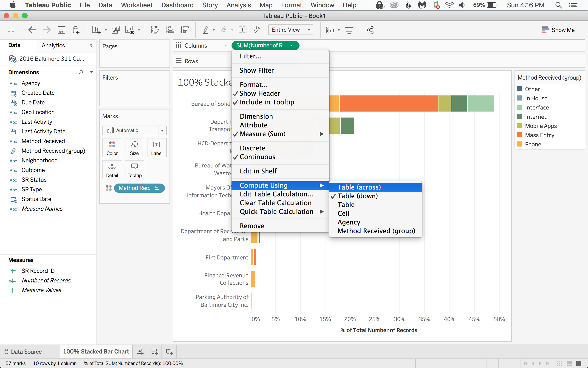Add a new dashboard tab button
Image resolution: width=588 pixels, height=368 pixels.
coord(155,352)
